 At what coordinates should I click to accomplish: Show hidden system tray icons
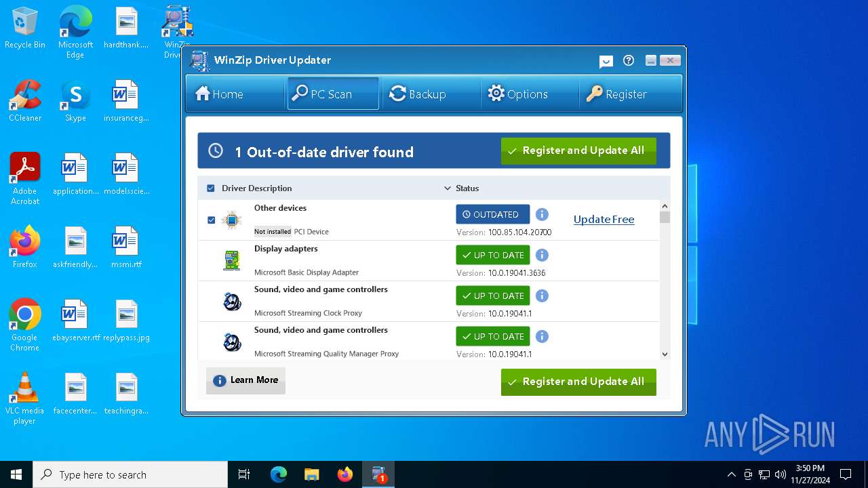click(x=731, y=474)
